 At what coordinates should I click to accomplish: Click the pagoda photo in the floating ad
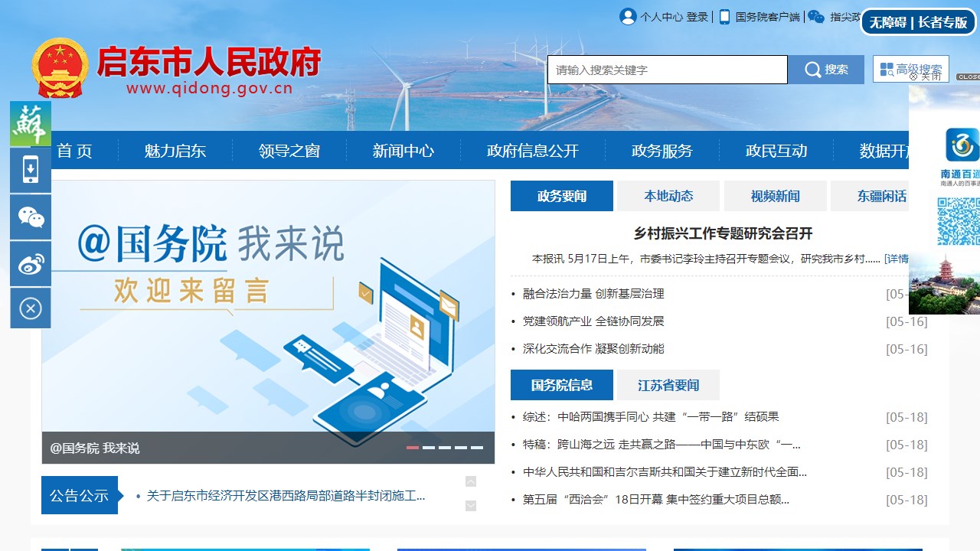click(945, 285)
